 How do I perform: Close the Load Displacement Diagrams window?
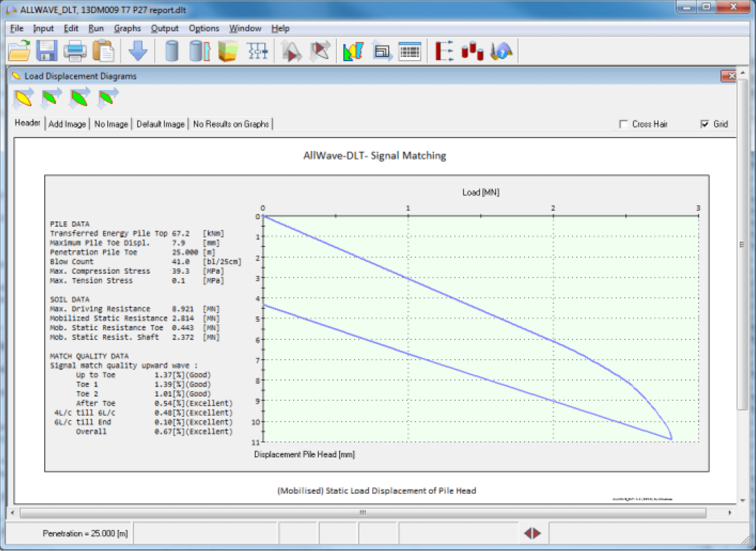[728, 76]
